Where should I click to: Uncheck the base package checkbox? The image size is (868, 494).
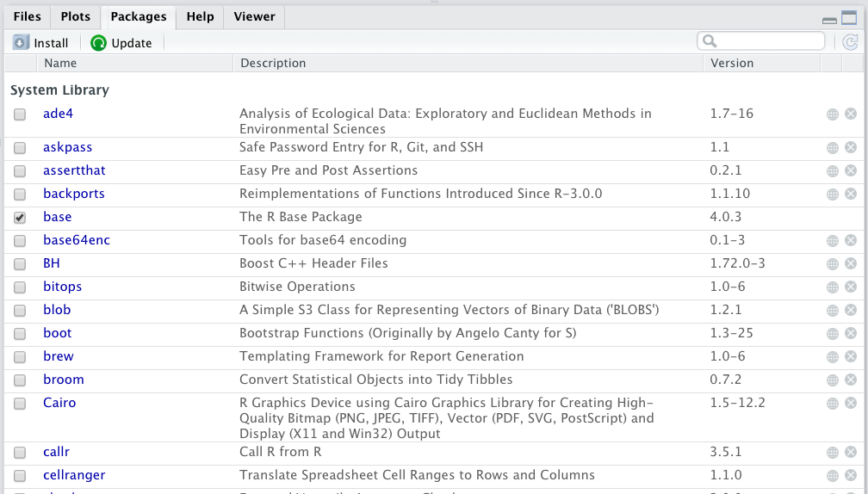(20, 218)
